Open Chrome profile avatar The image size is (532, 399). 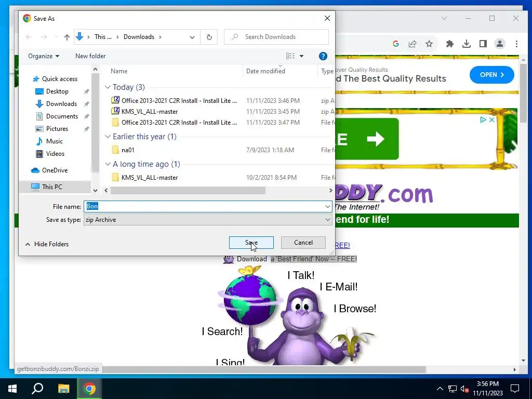click(500, 44)
